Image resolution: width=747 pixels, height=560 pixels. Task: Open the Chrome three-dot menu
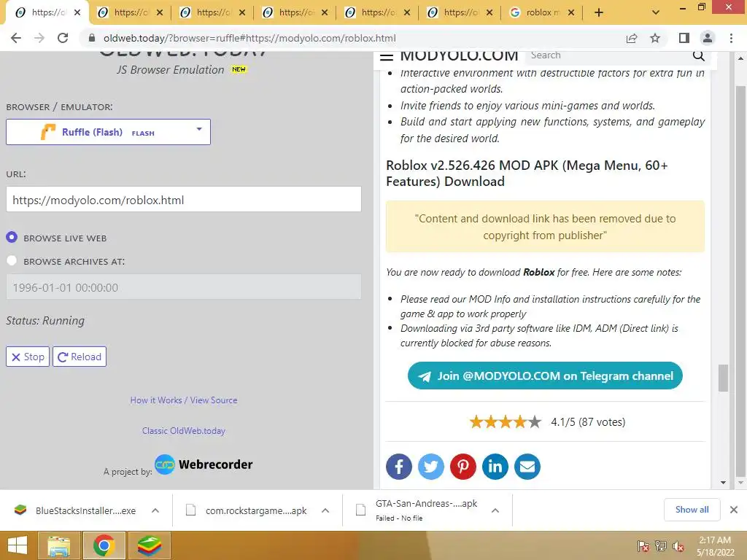731,38
